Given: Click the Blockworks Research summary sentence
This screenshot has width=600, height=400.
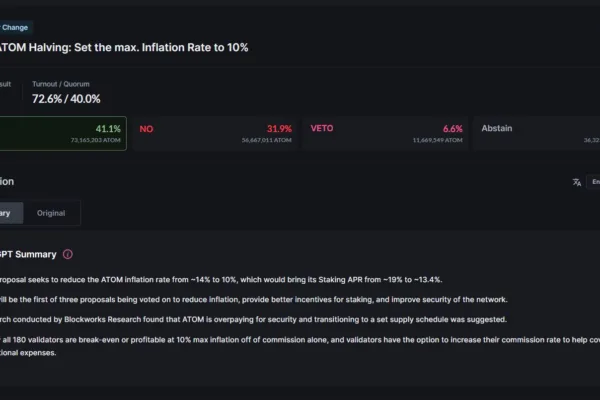Looking at the screenshot, I should (x=253, y=320).
